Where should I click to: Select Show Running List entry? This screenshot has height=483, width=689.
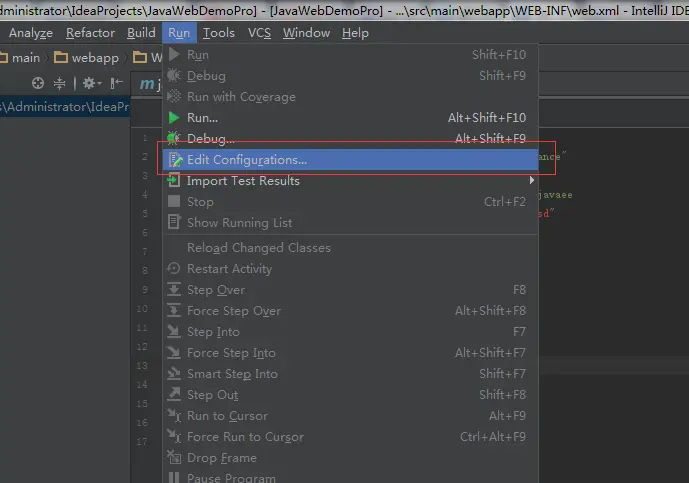click(351, 223)
